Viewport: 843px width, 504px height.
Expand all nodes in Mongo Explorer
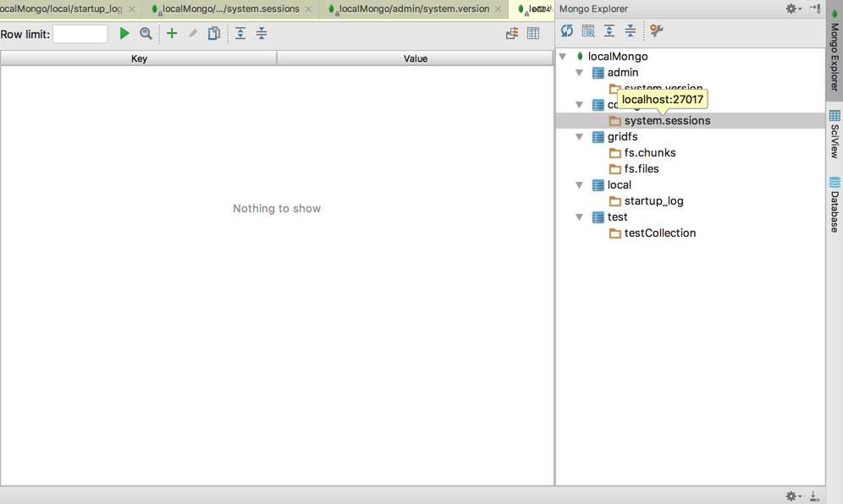pos(609,30)
